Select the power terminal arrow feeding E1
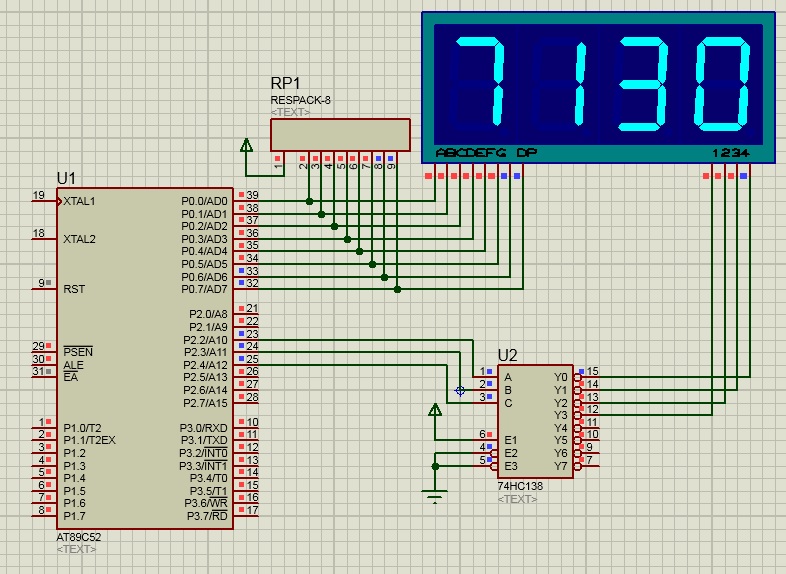This screenshot has width=786, height=574. coord(435,411)
